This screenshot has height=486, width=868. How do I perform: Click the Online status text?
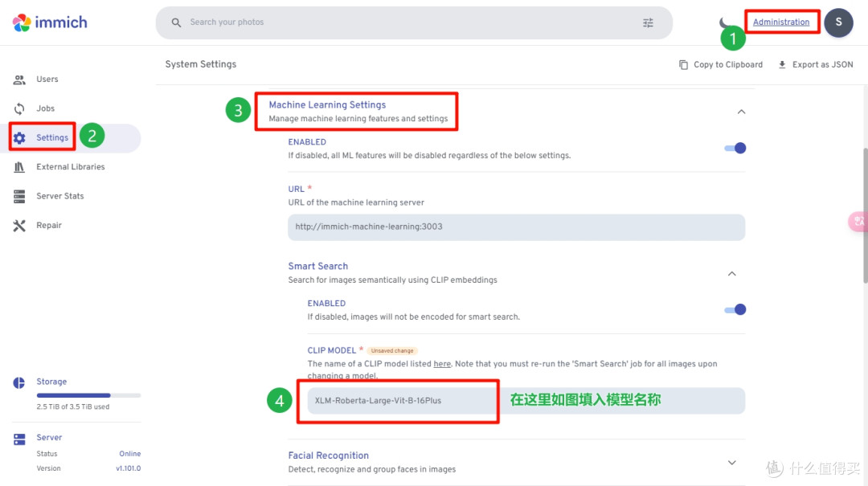tap(130, 453)
